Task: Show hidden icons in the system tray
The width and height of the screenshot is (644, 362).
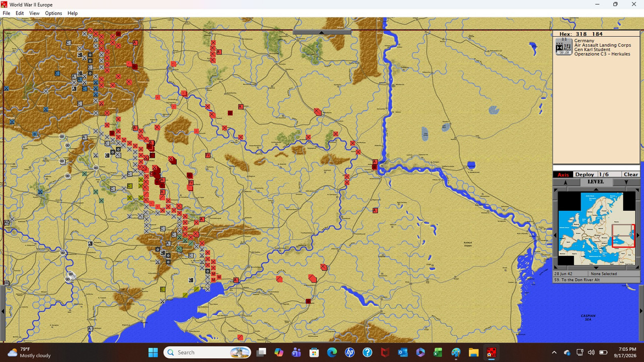Action: [554, 352]
